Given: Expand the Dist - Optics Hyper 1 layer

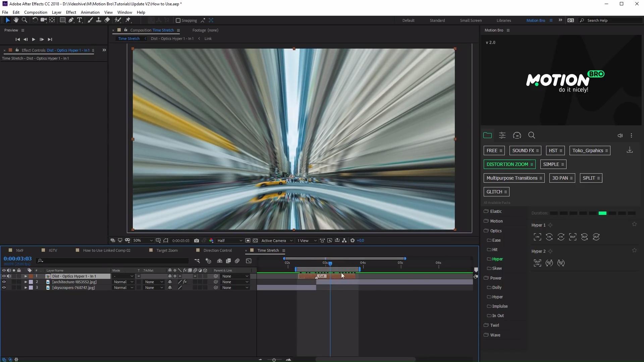Looking at the screenshot, I should point(26,276).
